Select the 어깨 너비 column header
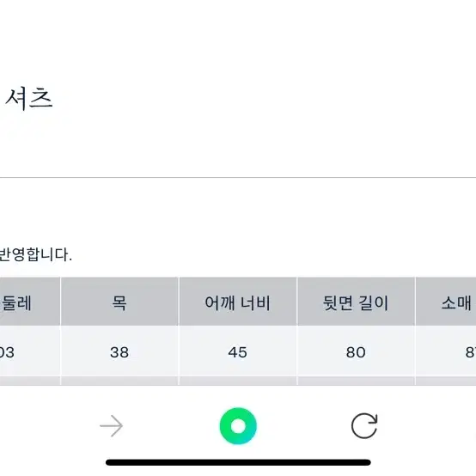476x476 pixels. coord(238,302)
